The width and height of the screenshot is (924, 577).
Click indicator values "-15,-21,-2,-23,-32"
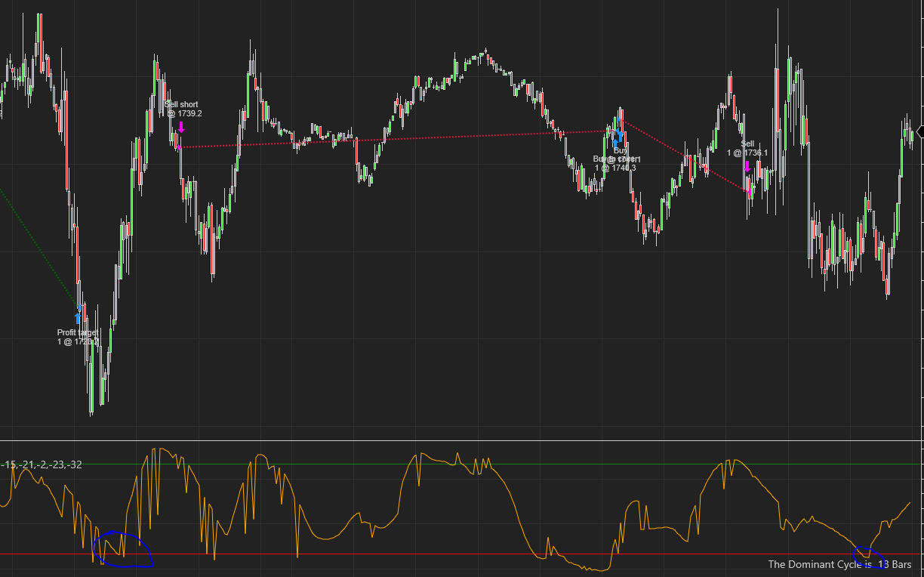(x=42, y=464)
